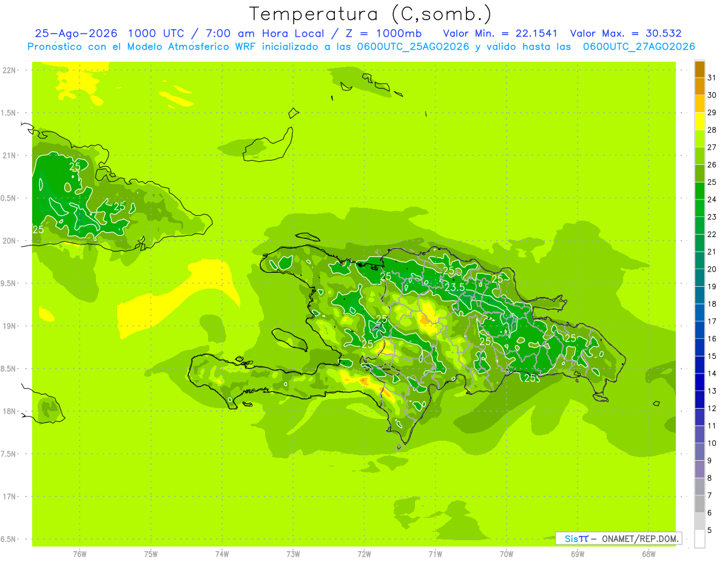The width and height of the screenshot is (728, 562).
Task: Click the Valor Max. = 30.532 text
Action: pyautogui.click(x=626, y=33)
